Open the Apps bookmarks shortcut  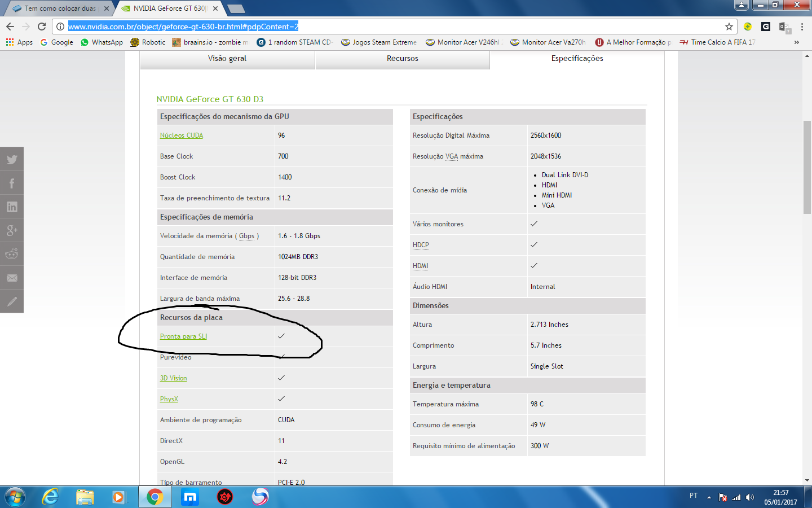pyautogui.click(x=19, y=42)
